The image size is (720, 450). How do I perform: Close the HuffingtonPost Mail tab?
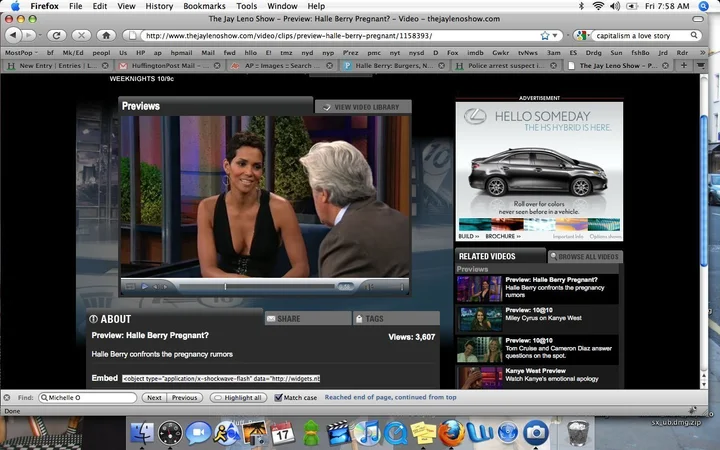tap(217, 66)
